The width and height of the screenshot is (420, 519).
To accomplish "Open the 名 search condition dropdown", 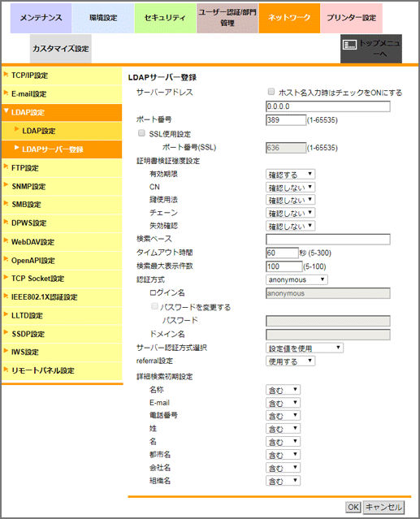I will click(x=283, y=442).
